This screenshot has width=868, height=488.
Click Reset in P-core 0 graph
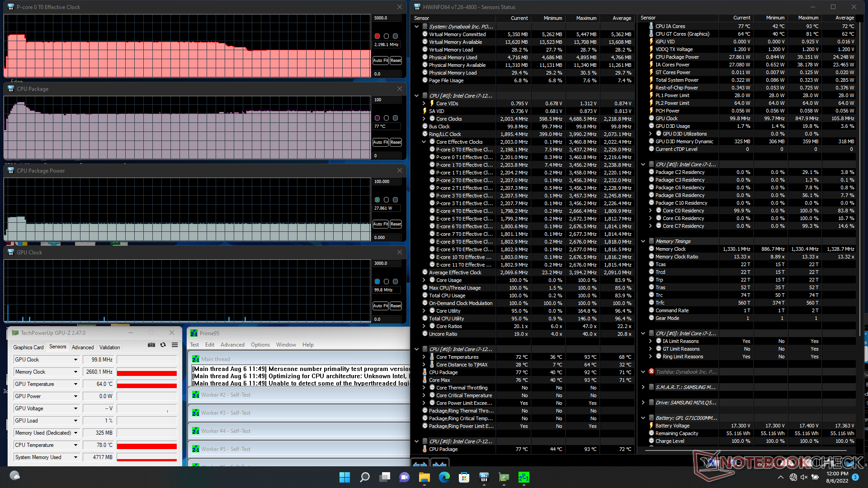click(x=396, y=61)
